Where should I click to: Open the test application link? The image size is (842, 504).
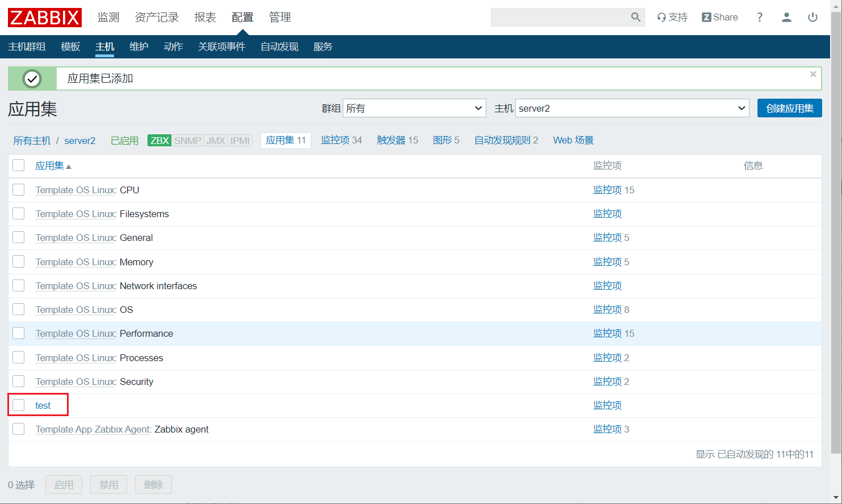tap(43, 405)
